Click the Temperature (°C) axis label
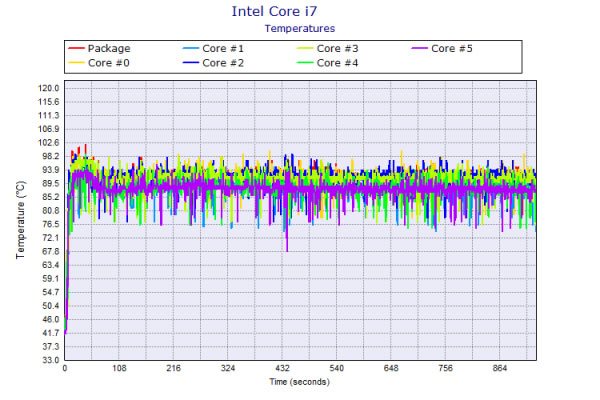 point(20,220)
